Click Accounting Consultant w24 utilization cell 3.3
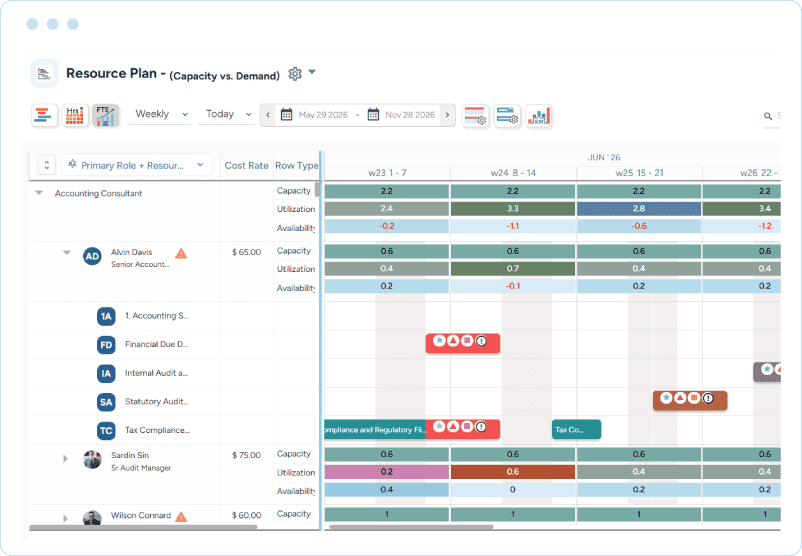Image resolution: width=802 pixels, height=556 pixels. pos(513,209)
